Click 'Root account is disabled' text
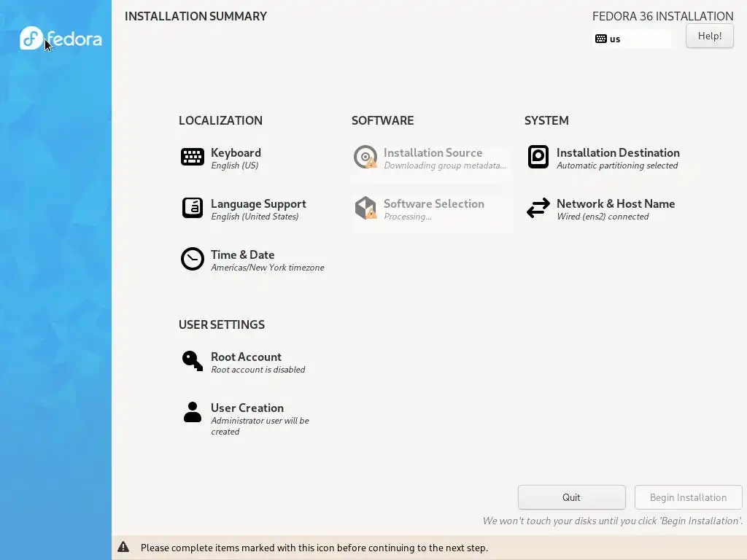The width and height of the screenshot is (747, 560). pyautogui.click(x=258, y=369)
